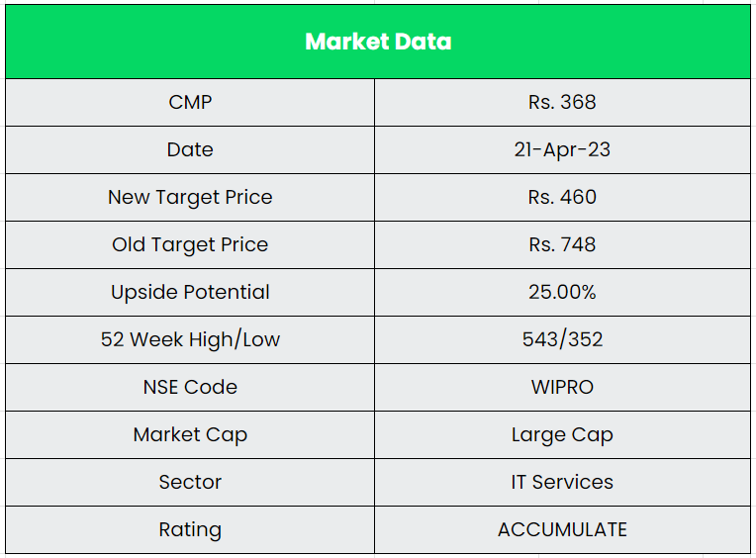Click the 21-Apr-23 date value
Screen dimensions: 756x558
(562, 149)
